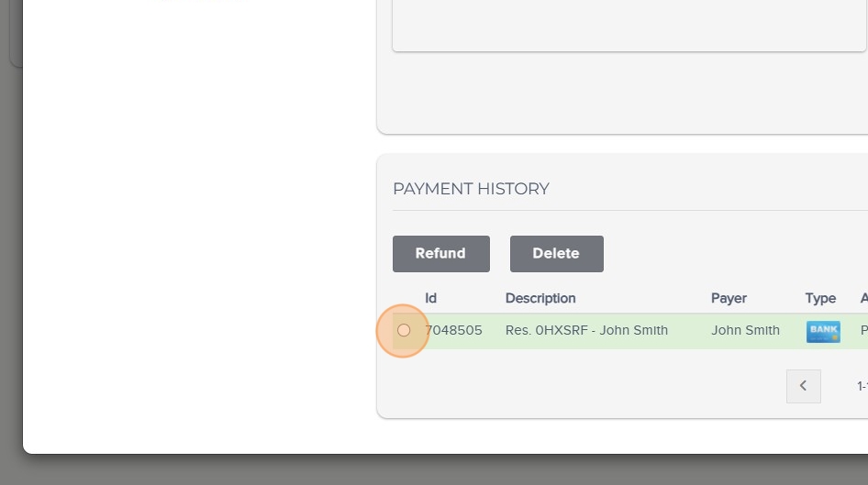This screenshot has height=485, width=868.
Task: Go to previous page using left chevron
Action: [804, 386]
